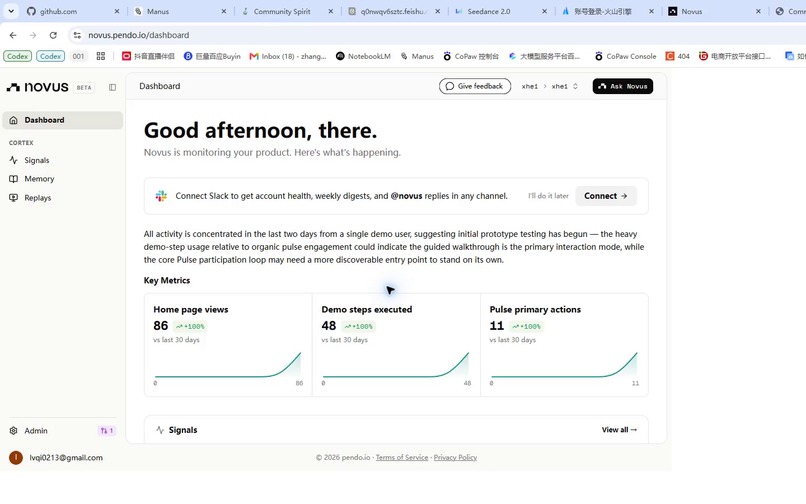
Task: Click Connect to link Slack
Action: pyautogui.click(x=606, y=196)
